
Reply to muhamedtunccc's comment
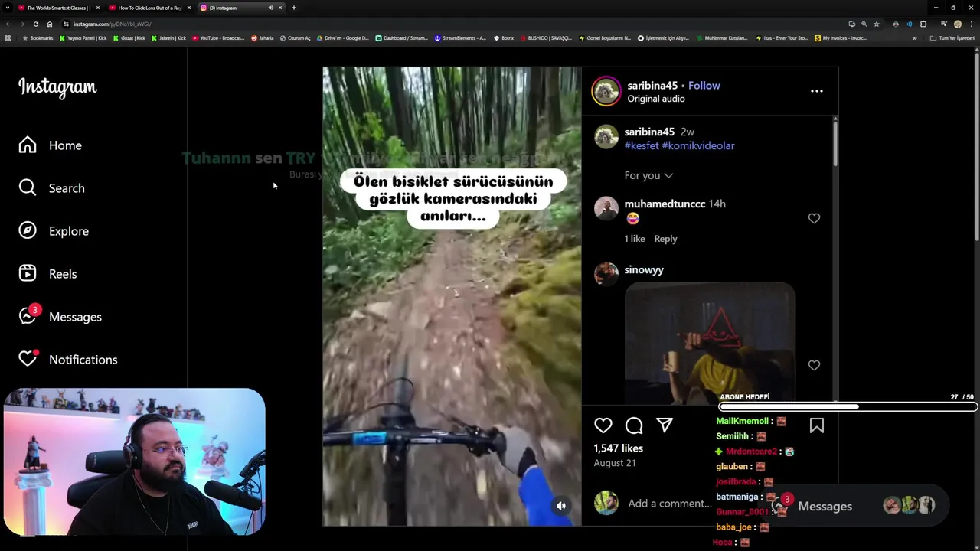[665, 239]
